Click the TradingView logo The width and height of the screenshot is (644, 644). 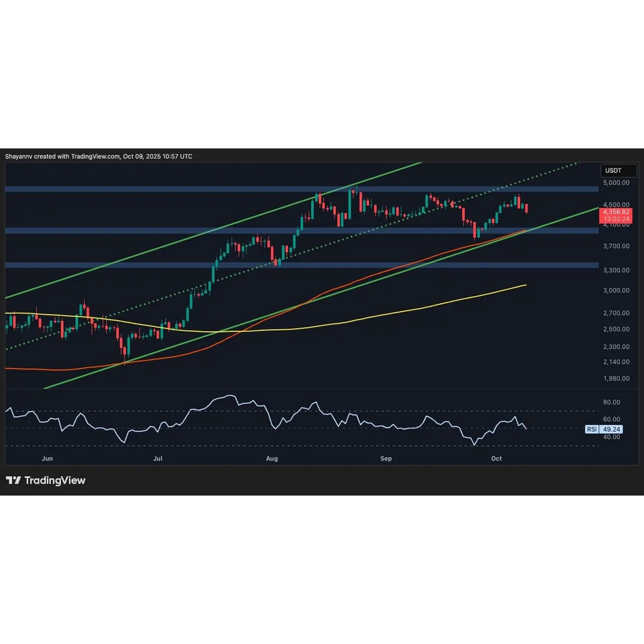[45, 480]
